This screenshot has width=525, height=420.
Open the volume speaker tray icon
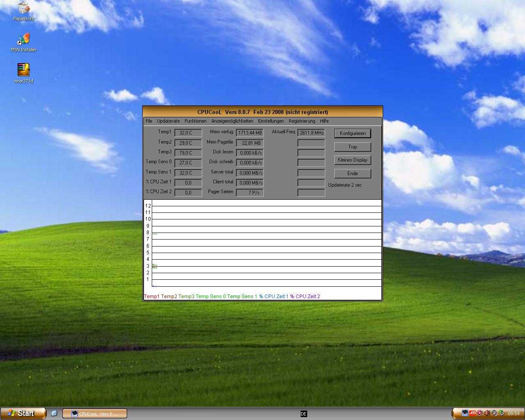(x=487, y=413)
